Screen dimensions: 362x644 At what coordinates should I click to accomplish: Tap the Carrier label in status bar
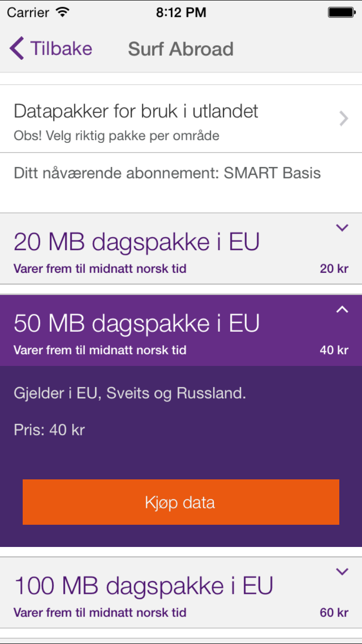click(x=29, y=13)
